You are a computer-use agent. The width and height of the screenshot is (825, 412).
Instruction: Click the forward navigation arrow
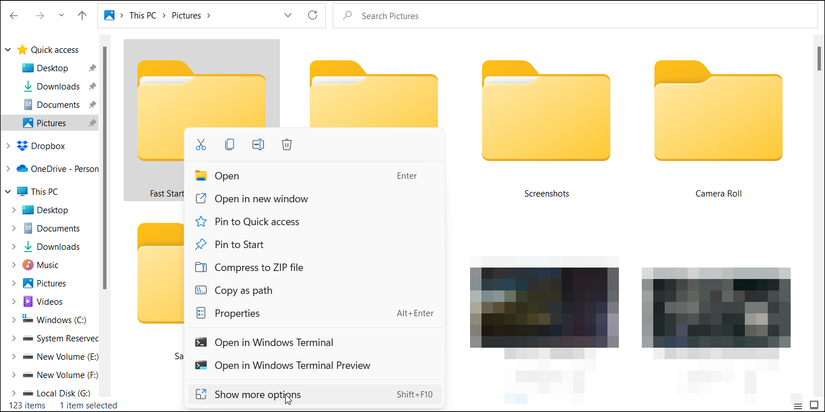[40, 16]
